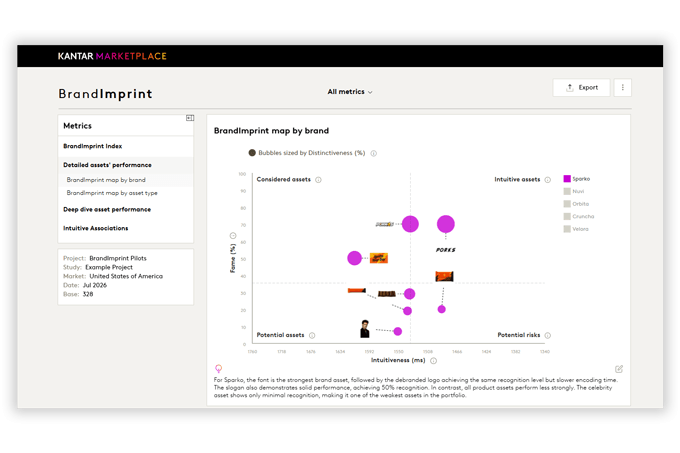The height and width of the screenshot is (453, 680).
Task: Toggle Velora brand in legend
Action: 576,229
